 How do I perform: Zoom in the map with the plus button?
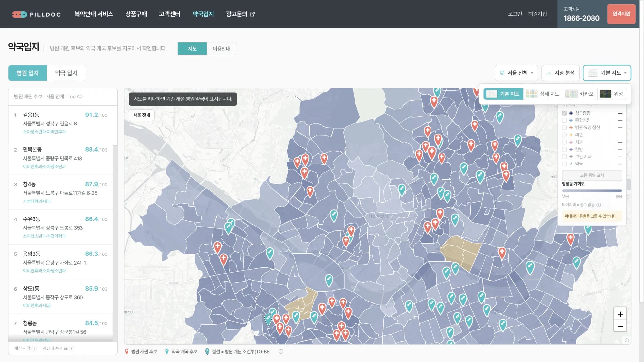(x=620, y=314)
